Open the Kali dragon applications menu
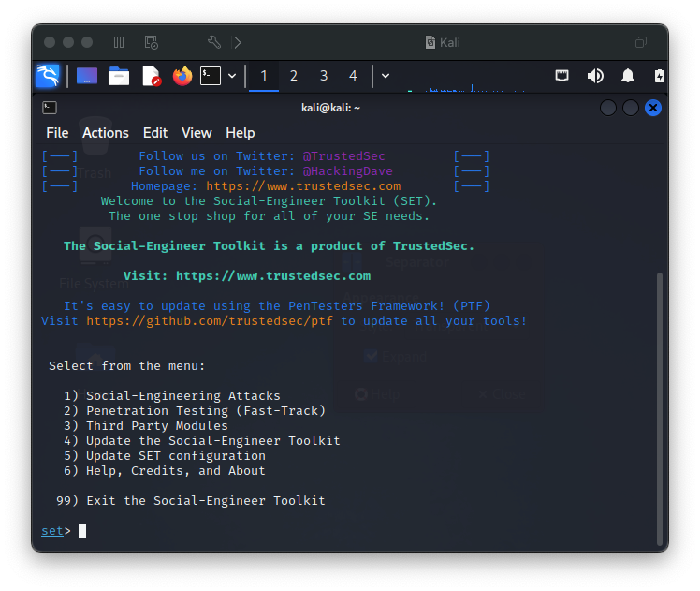 [x=48, y=76]
